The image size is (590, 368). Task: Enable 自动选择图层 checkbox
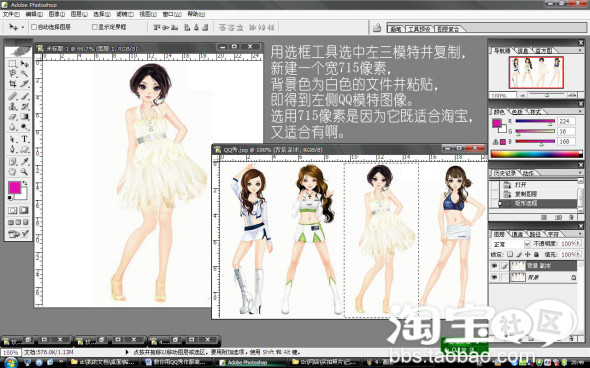click(x=34, y=27)
